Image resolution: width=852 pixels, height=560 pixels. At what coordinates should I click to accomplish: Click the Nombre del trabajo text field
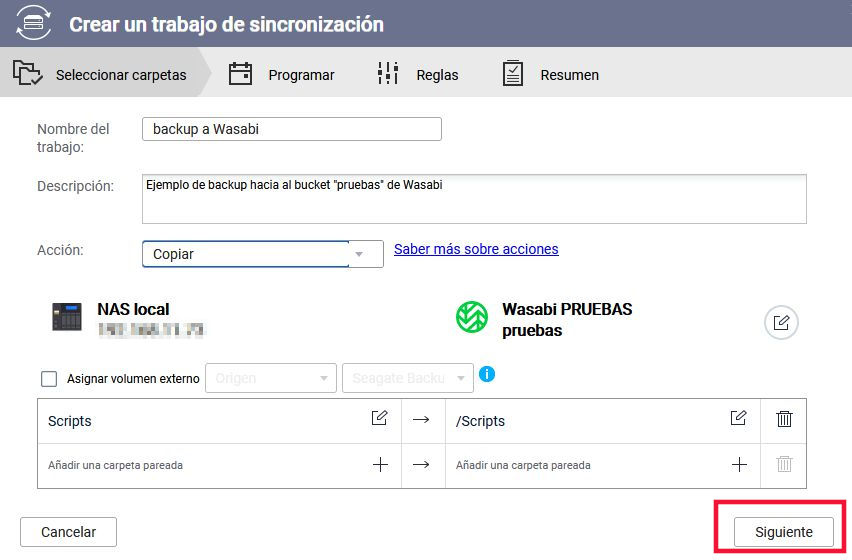pyautogui.click(x=291, y=129)
